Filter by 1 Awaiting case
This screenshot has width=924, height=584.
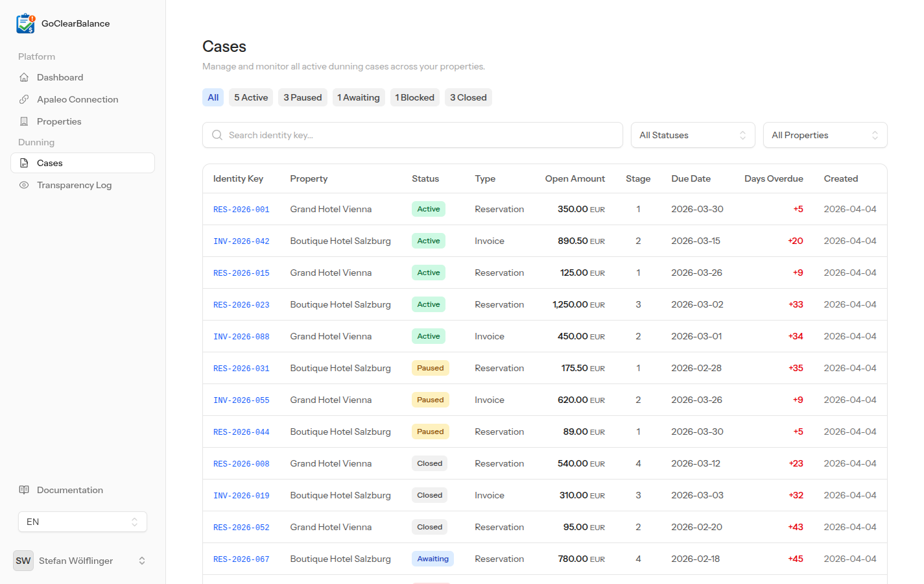point(359,97)
